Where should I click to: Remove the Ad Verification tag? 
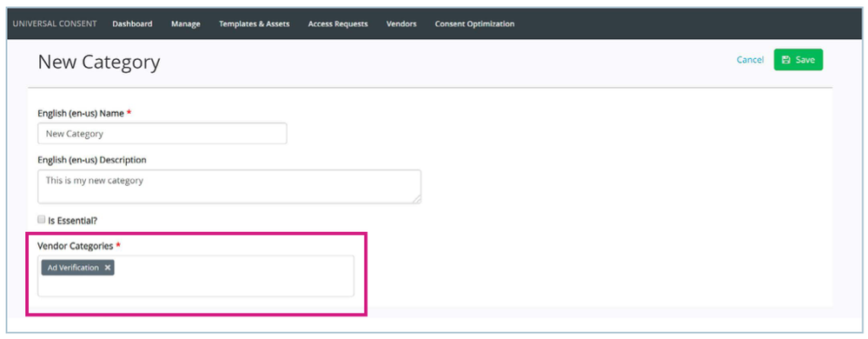[108, 268]
